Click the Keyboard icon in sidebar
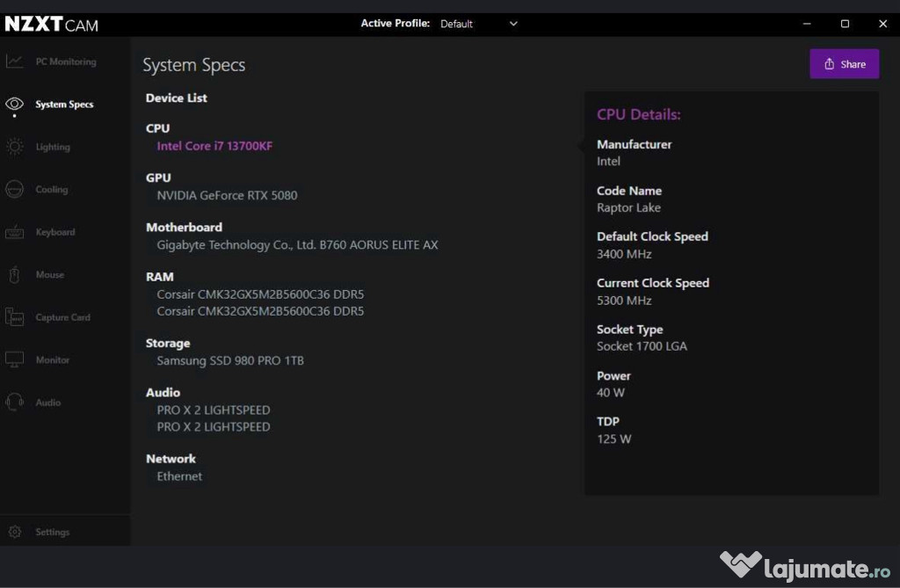The image size is (900, 588). [14, 232]
